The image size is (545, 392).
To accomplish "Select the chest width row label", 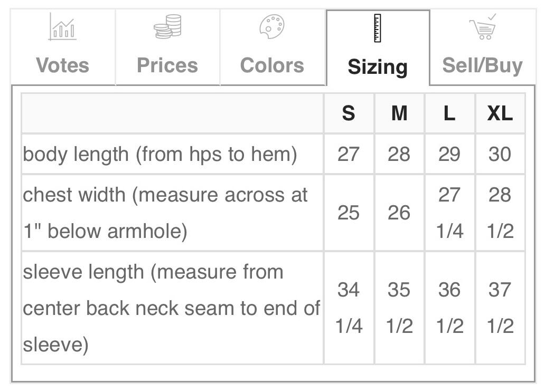I will coord(165,213).
